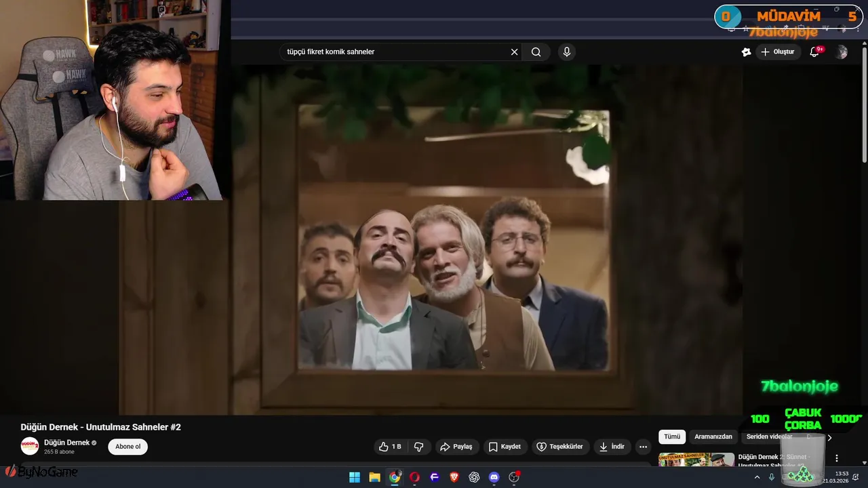Open the purple F app in taskbar
This screenshot has width=868, height=488.
435,477
